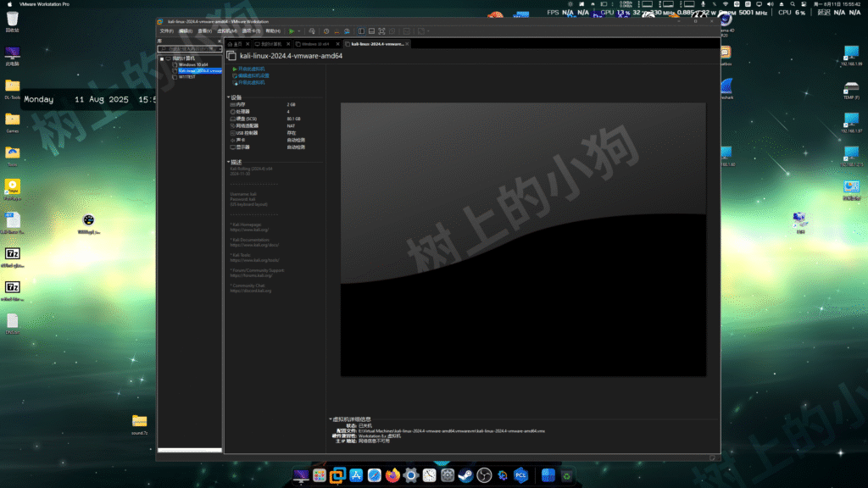The width and height of the screenshot is (868, 488).
Task: Open App Store icon in dock
Action: (x=356, y=475)
